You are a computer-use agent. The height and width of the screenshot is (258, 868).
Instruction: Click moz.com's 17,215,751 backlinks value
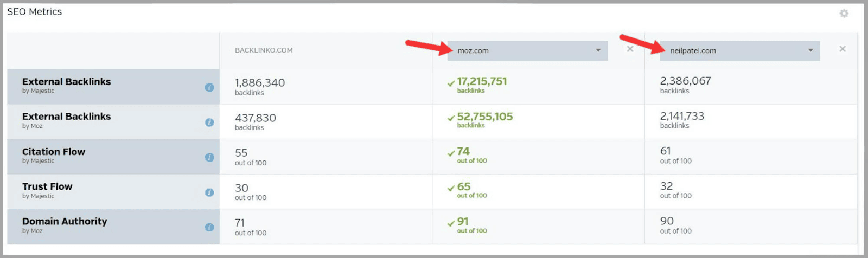482,81
